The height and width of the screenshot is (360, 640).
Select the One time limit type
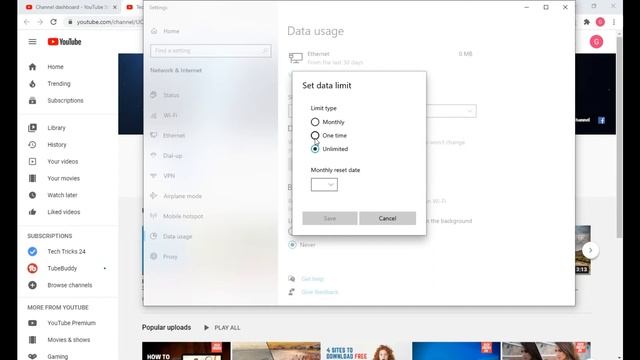pyautogui.click(x=315, y=136)
